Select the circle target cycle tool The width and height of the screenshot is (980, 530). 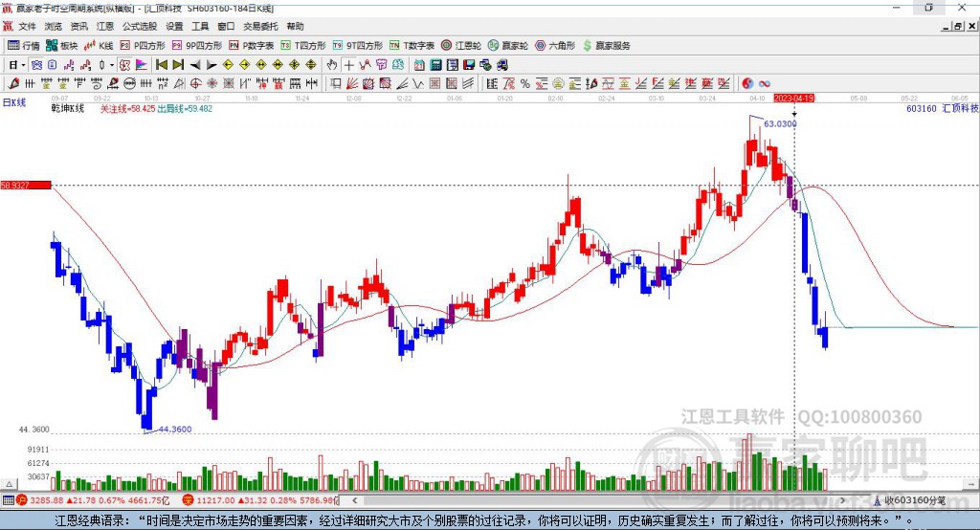click(195, 84)
